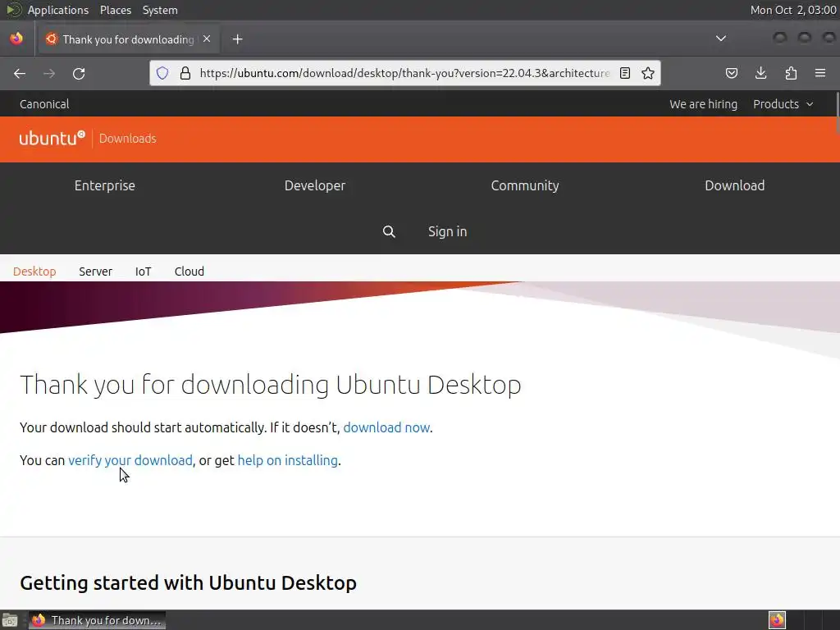View site security padlock info

click(x=185, y=73)
